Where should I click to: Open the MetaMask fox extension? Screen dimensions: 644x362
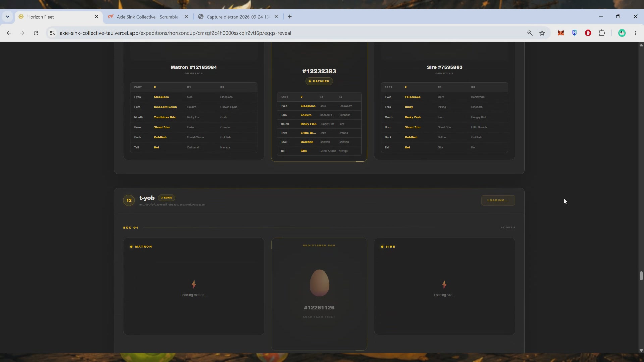click(561, 33)
